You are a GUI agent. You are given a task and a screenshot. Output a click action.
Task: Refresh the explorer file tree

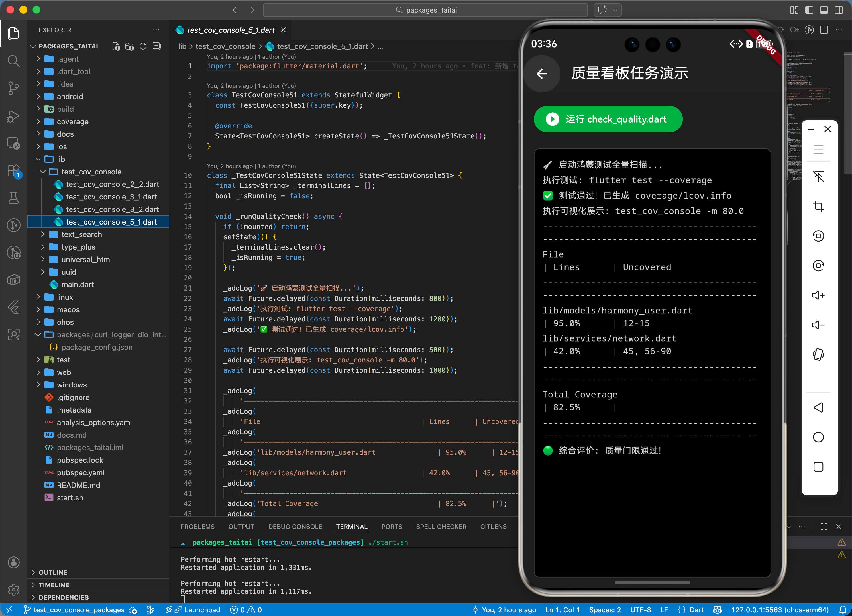click(x=143, y=46)
